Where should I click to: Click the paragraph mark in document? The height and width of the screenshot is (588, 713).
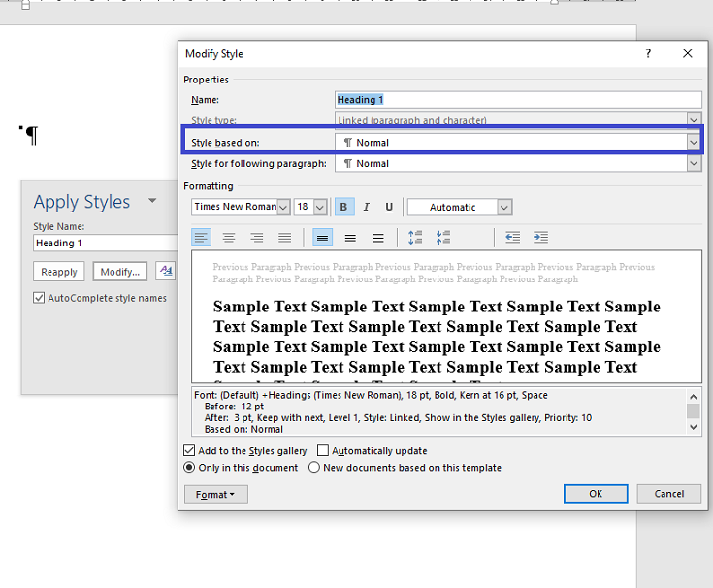coord(32,136)
